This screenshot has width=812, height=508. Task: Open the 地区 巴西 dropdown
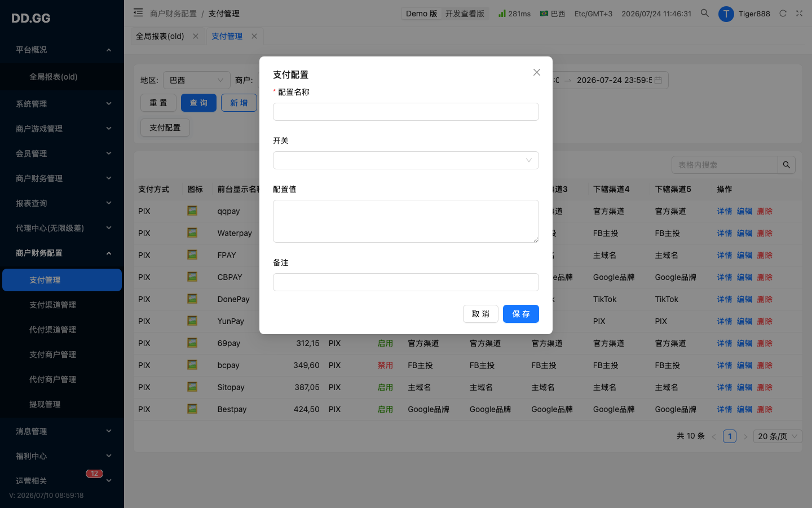[x=196, y=80]
